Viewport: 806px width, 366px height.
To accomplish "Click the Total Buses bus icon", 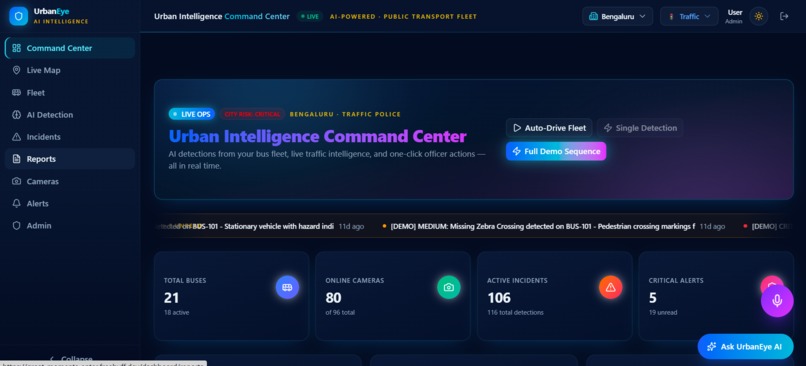I will click(x=287, y=287).
